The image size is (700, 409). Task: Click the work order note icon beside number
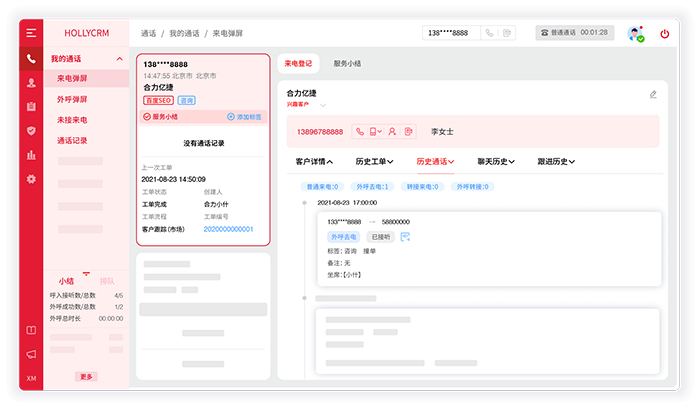click(408, 132)
